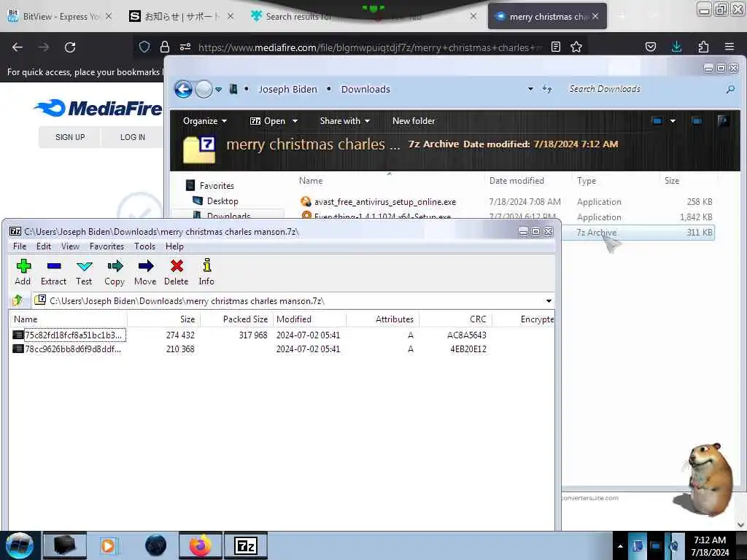Click New folder in Explorer toolbar
The width and height of the screenshot is (747, 560).
(414, 121)
